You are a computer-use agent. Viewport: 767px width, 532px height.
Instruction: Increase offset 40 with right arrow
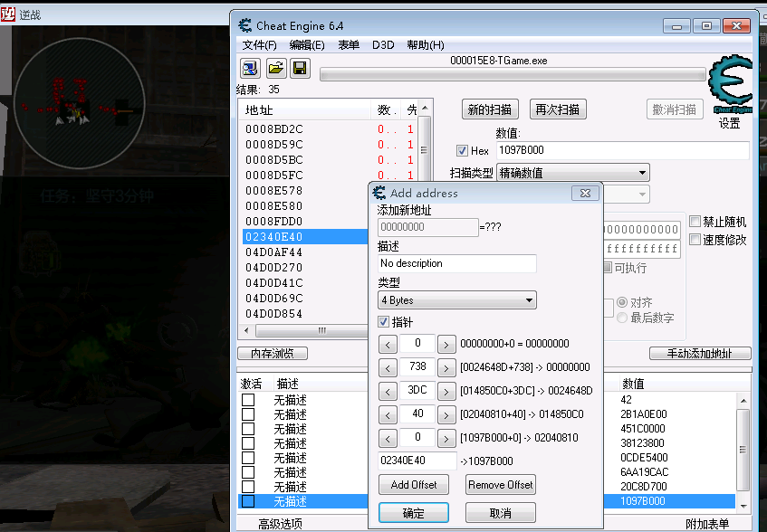pyautogui.click(x=446, y=414)
